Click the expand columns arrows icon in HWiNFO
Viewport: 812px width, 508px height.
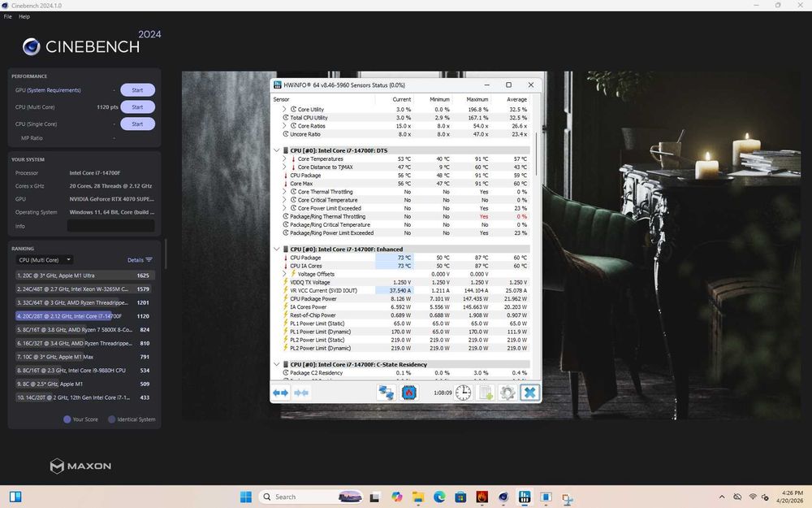click(280, 393)
